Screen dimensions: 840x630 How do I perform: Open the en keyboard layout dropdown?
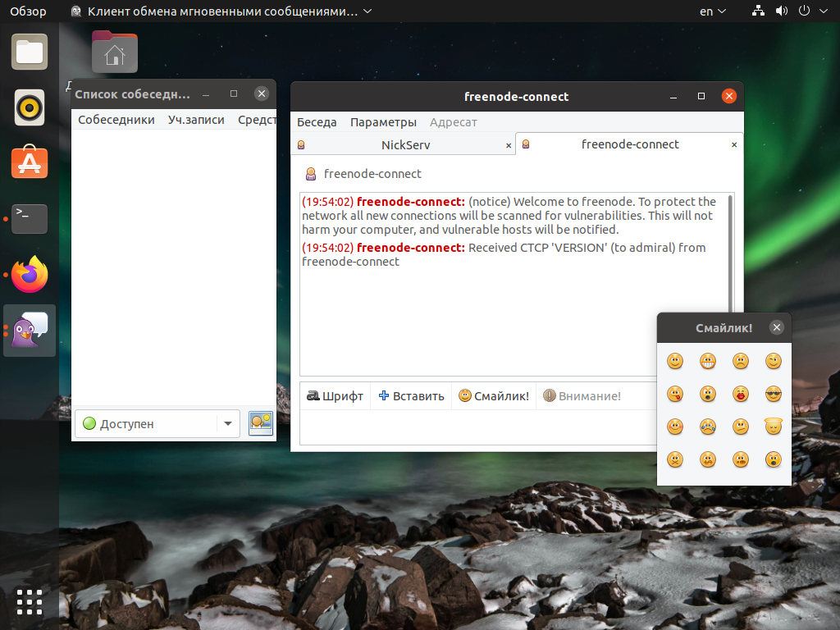713,11
